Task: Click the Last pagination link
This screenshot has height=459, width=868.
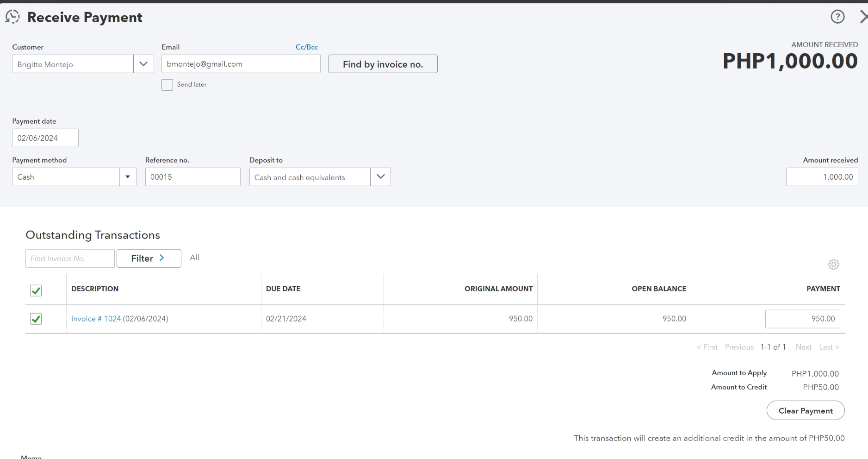Action: tap(829, 347)
